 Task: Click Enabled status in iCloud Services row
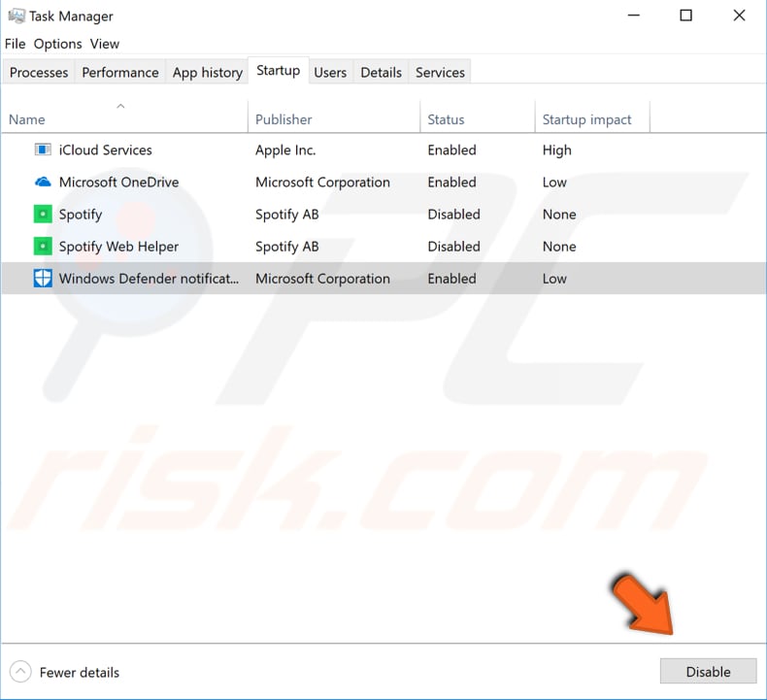click(x=451, y=150)
